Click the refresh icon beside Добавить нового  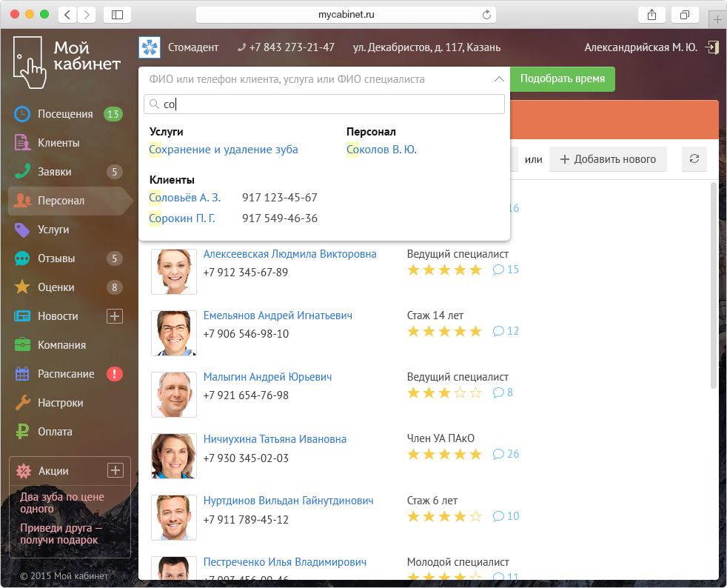[x=694, y=159]
